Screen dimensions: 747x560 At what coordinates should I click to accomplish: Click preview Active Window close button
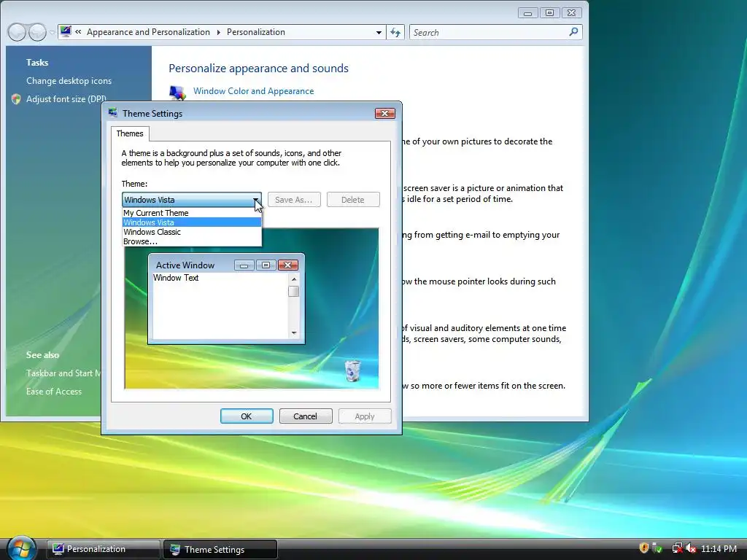[287, 265]
